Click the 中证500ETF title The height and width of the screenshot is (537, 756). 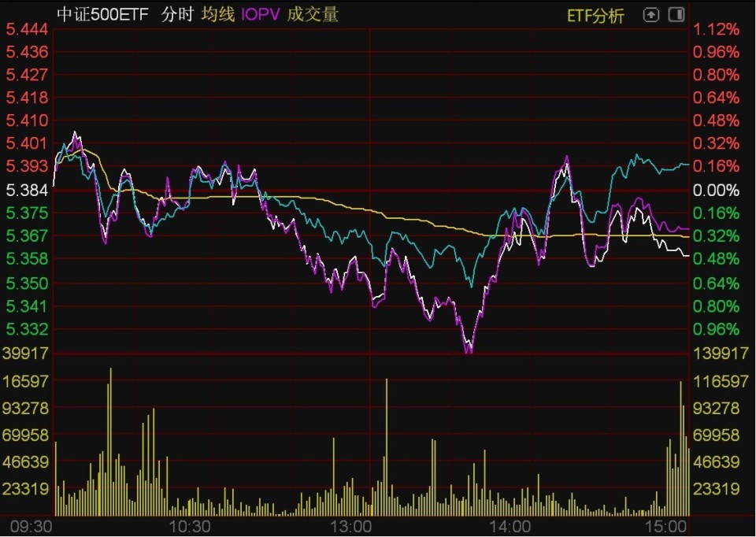coord(102,14)
